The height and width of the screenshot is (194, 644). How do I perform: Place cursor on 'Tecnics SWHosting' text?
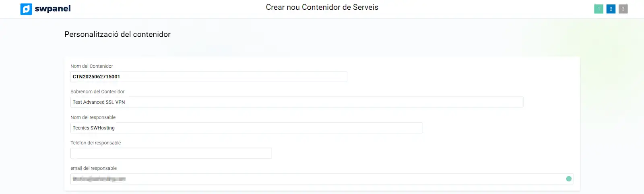(x=94, y=128)
